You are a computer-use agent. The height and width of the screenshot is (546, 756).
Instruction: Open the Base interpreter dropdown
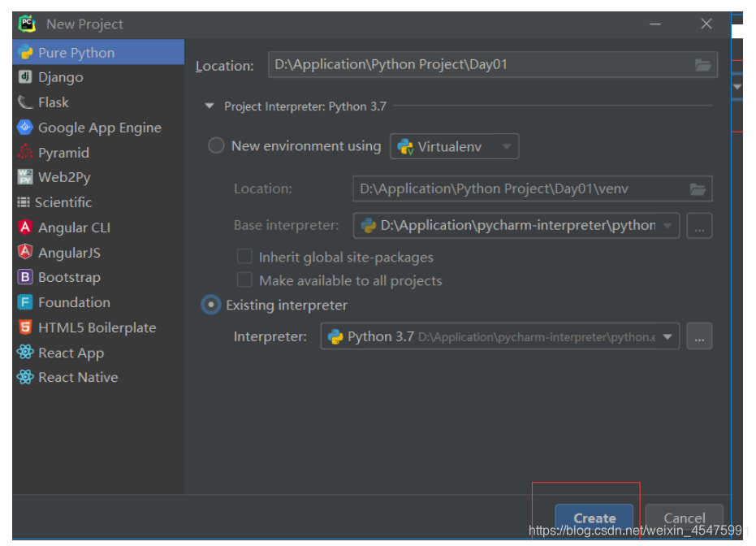point(667,226)
